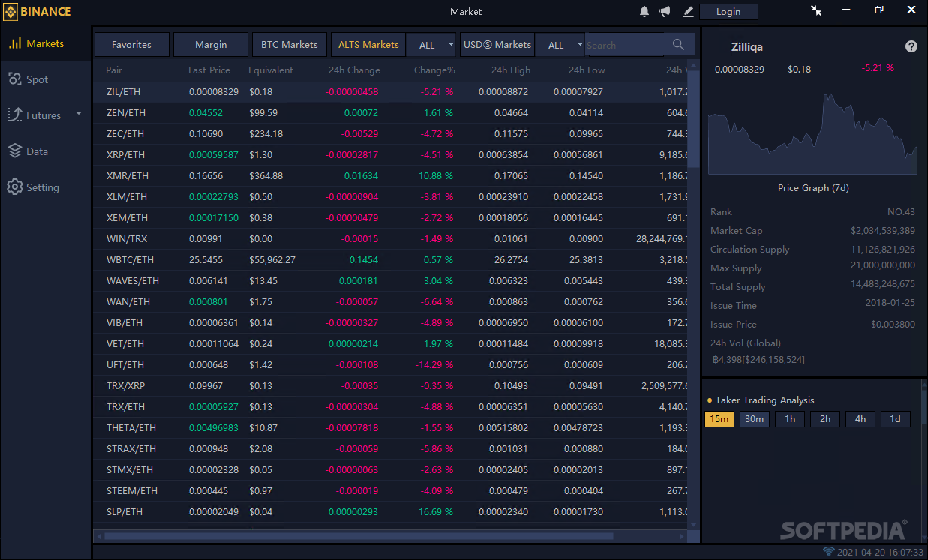Select the WAN/ETH pair
Screen dimensions: 928x560
(x=128, y=301)
